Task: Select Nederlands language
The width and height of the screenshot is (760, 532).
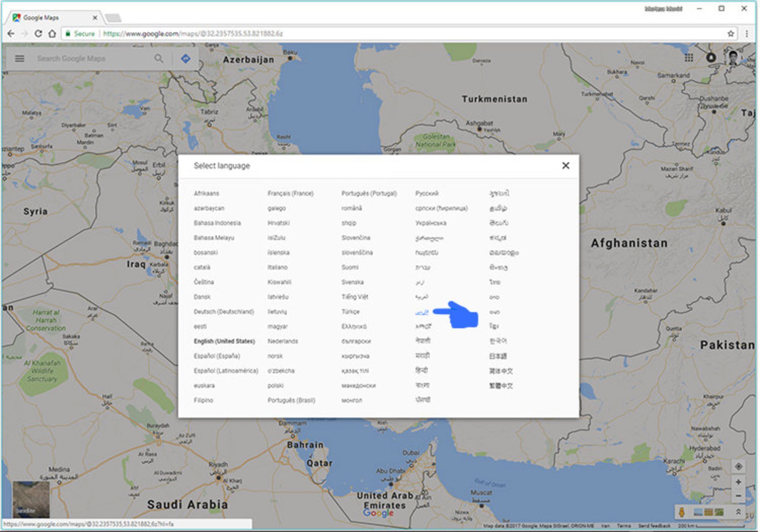Action: click(x=283, y=341)
